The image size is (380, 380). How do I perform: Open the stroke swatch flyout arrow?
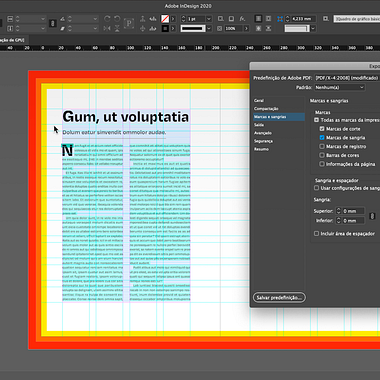tap(173, 29)
